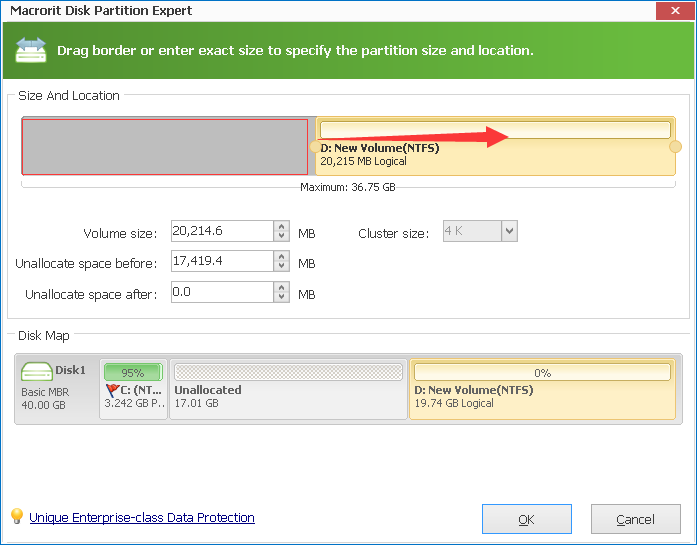Click the gray unallocated area before D:
Viewport: 697px width, 545px height.
[165, 147]
